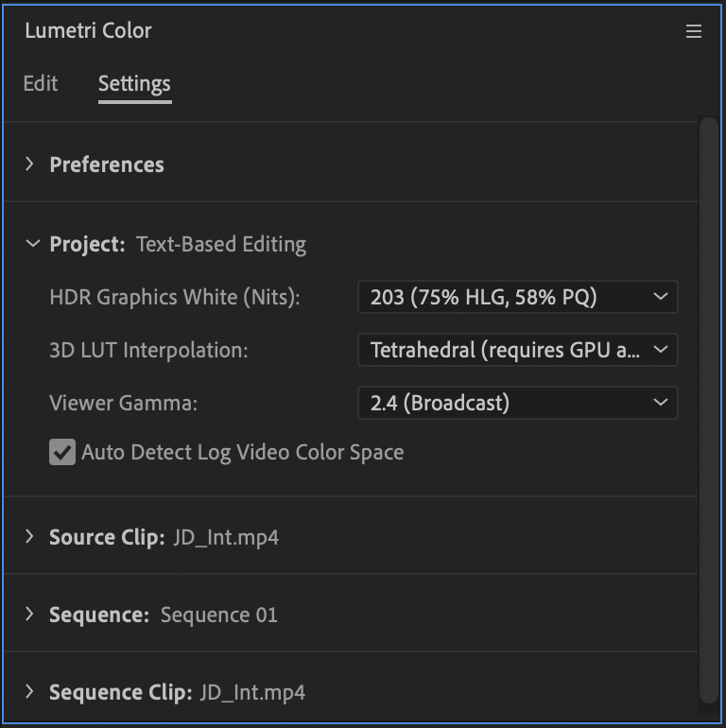Expand the Source Clip section chevron
The width and height of the screenshot is (726, 728).
point(30,537)
